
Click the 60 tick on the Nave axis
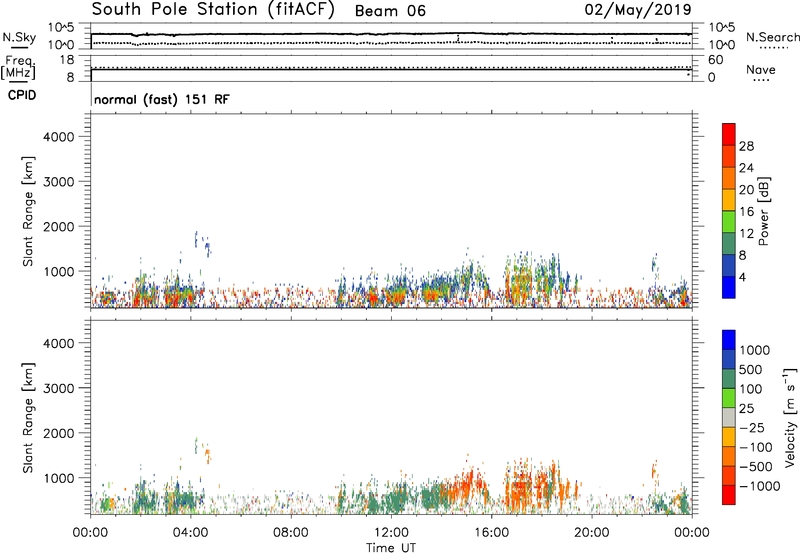[x=715, y=60]
